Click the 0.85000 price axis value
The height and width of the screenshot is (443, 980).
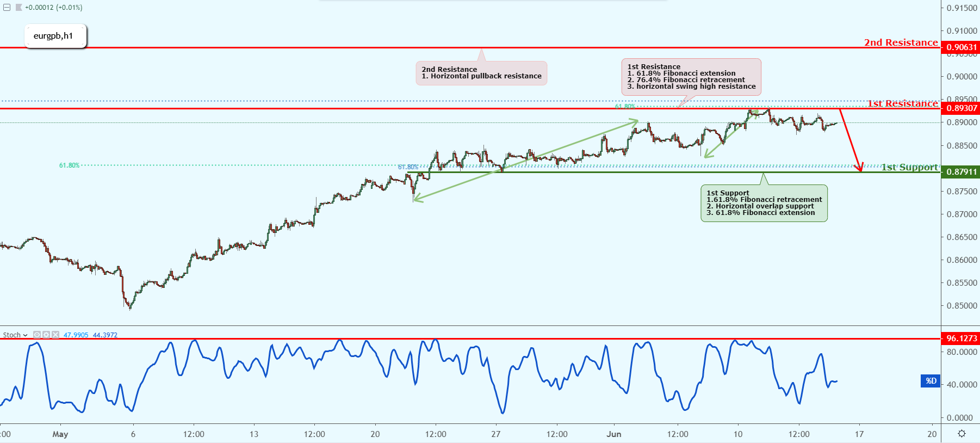click(x=962, y=306)
